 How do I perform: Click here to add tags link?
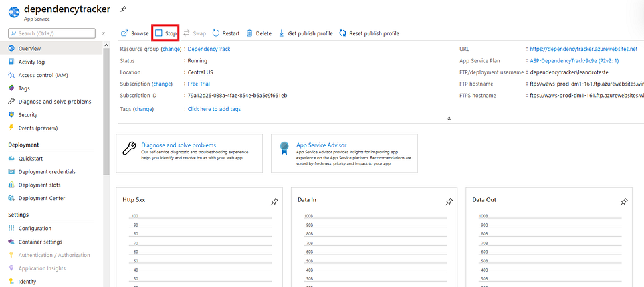click(x=215, y=109)
